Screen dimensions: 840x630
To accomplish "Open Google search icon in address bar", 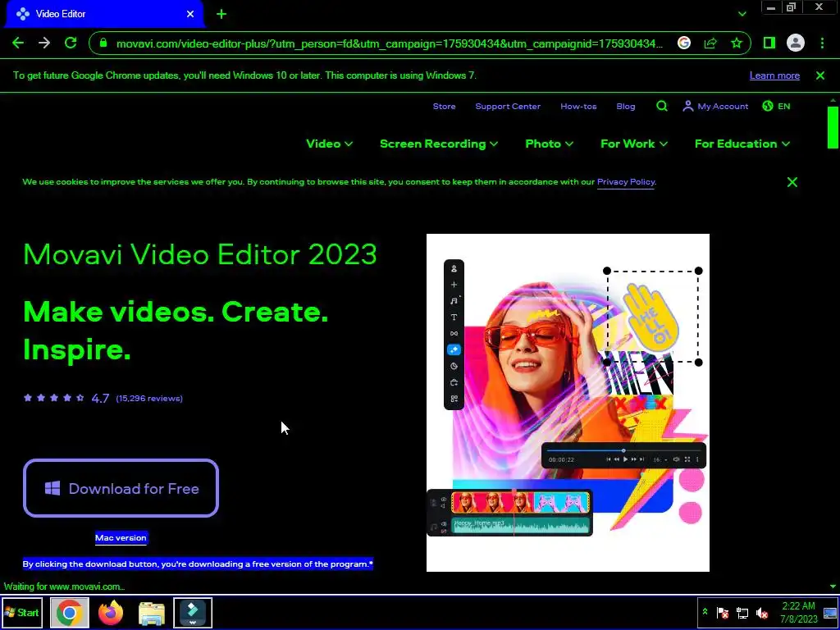I will point(683,43).
